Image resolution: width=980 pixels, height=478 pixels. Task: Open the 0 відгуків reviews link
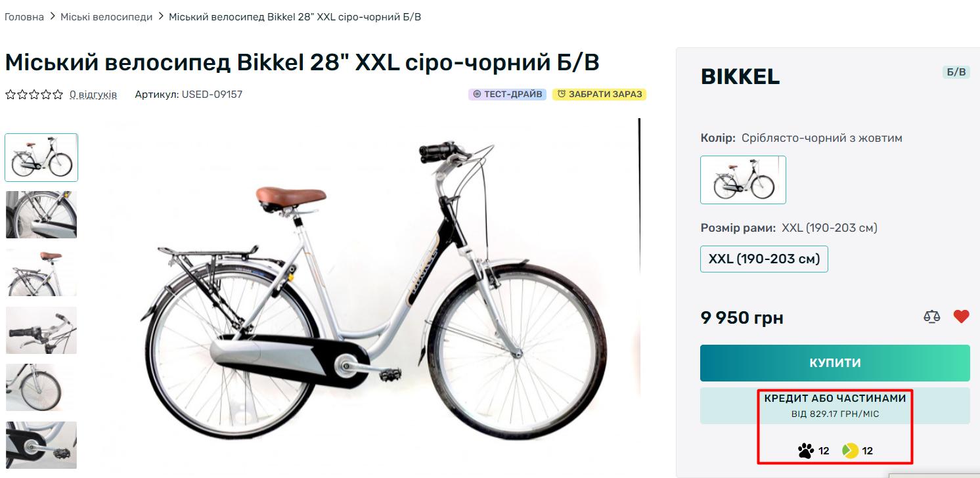93,95
